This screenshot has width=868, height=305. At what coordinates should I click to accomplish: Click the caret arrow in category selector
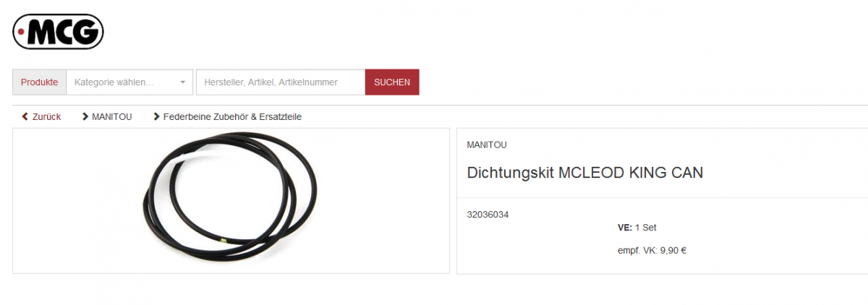click(182, 82)
